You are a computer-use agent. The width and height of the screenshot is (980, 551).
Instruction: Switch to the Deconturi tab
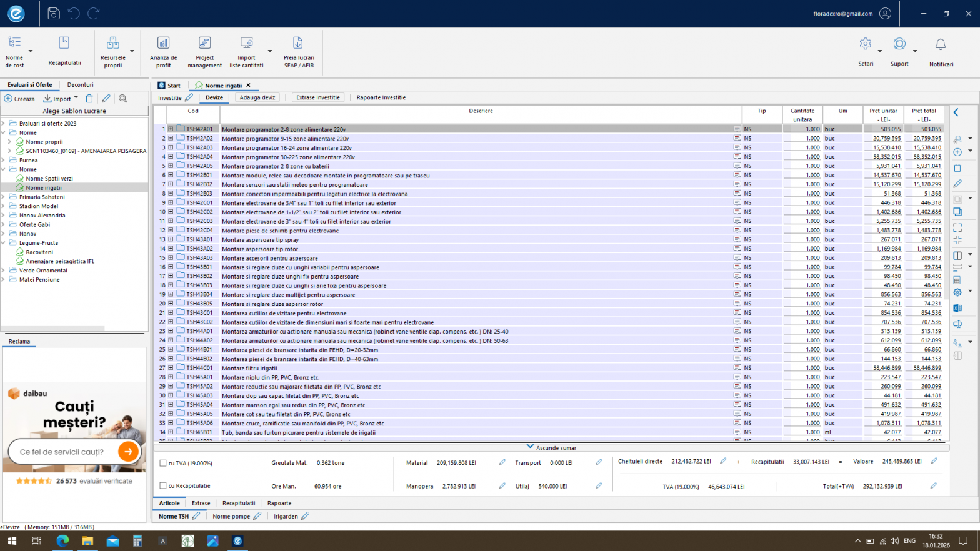click(x=80, y=85)
